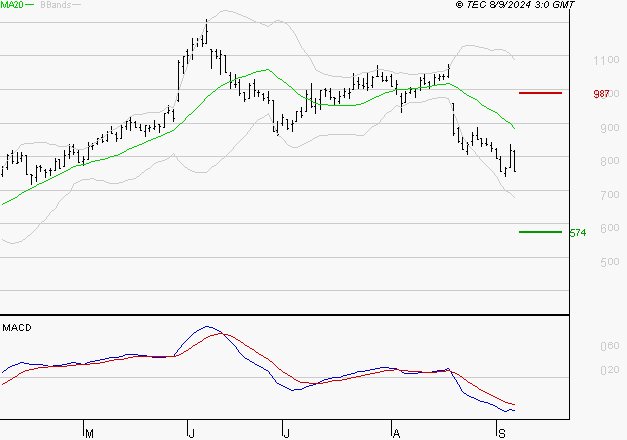Click the BBands legend label

pos(56,5)
